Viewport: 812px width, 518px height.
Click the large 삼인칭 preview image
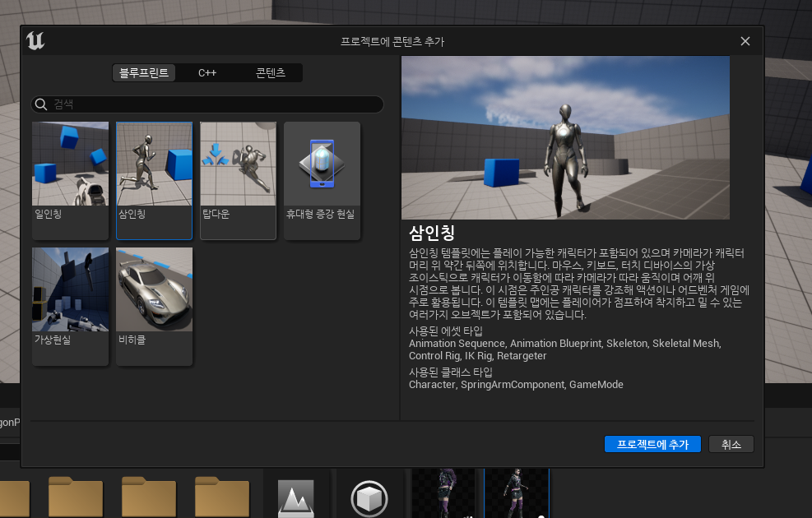click(x=565, y=137)
